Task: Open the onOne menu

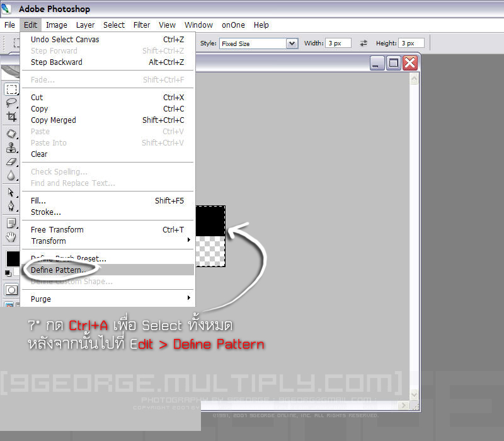Action: pos(233,25)
